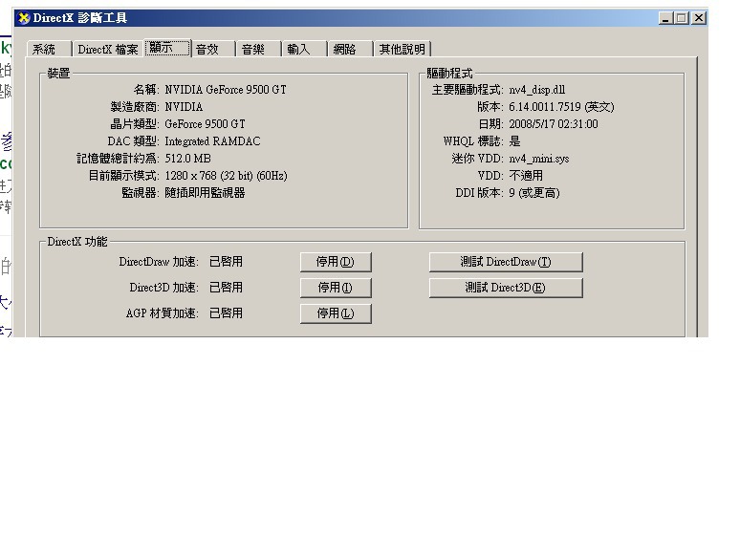Click the DirectX title bar icon
740x560 pixels.
point(23,18)
